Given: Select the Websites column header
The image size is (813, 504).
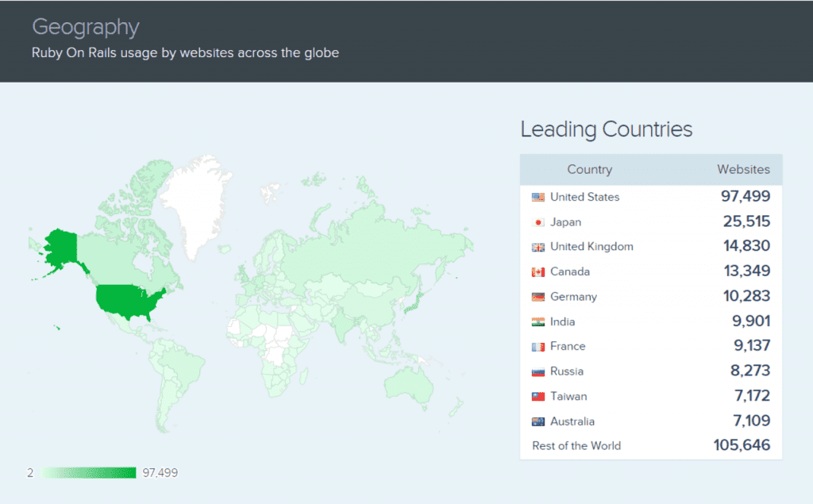Looking at the screenshot, I should [x=743, y=169].
